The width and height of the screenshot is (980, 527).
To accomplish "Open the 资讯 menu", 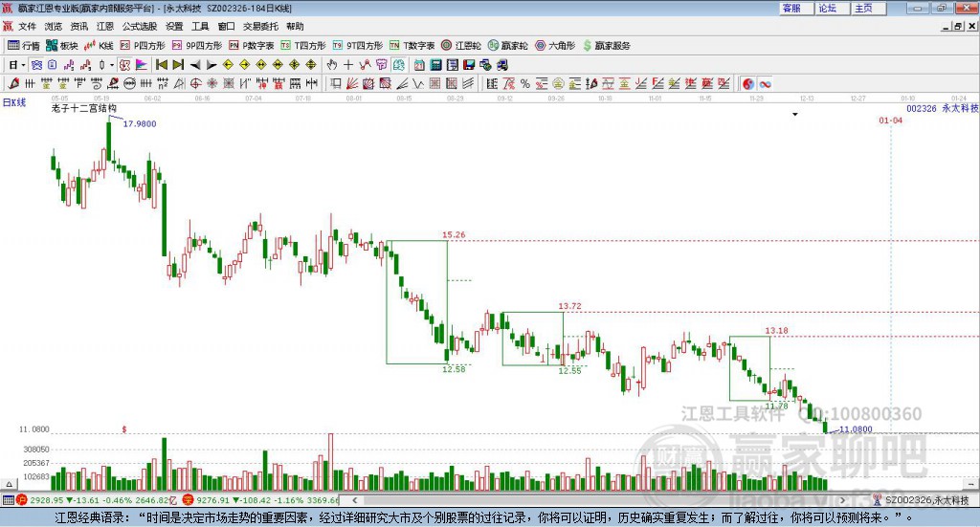I will point(78,26).
